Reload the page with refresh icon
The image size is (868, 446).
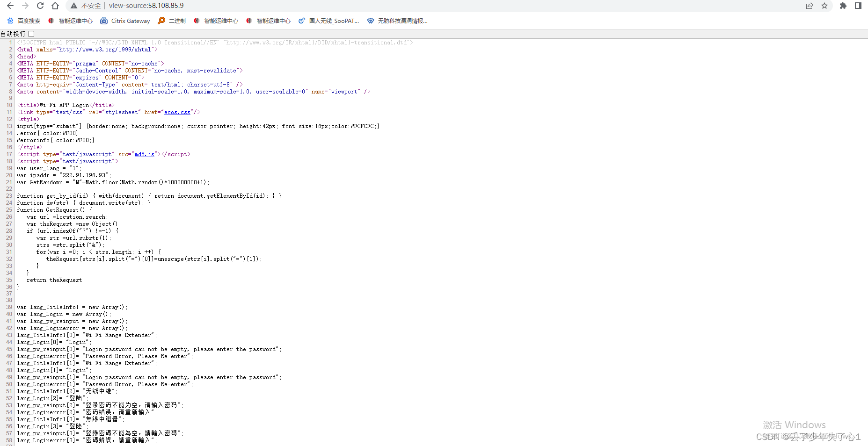(40, 6)
